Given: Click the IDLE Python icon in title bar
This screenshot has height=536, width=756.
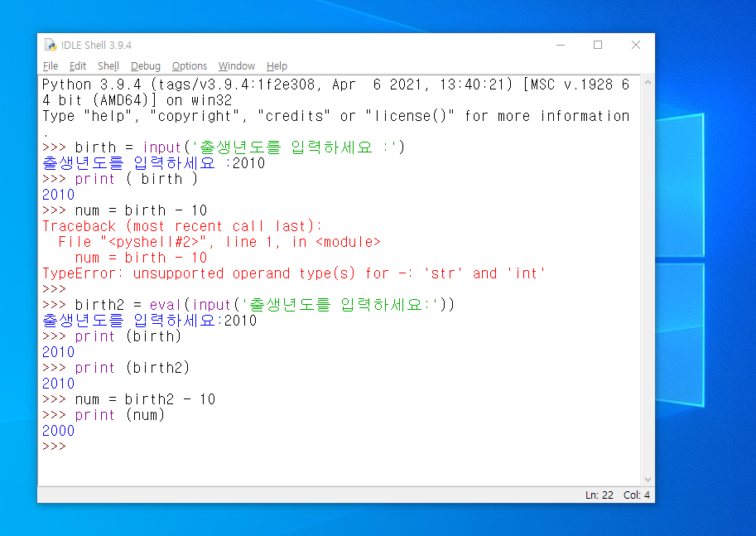Looking at the screenshot, I should pos(51,45).
